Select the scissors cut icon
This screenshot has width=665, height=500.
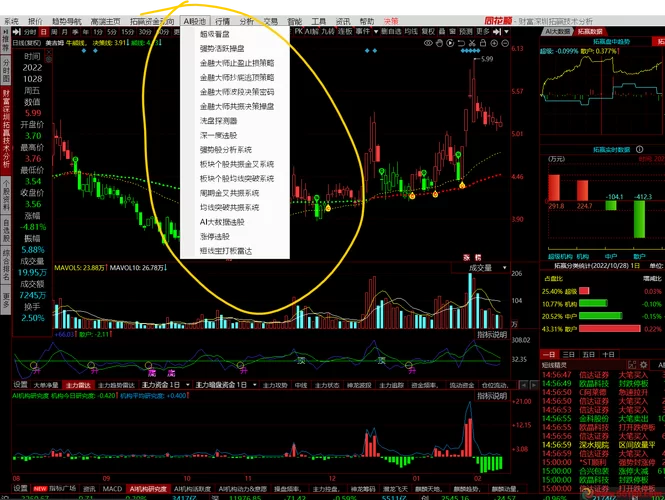472,43
